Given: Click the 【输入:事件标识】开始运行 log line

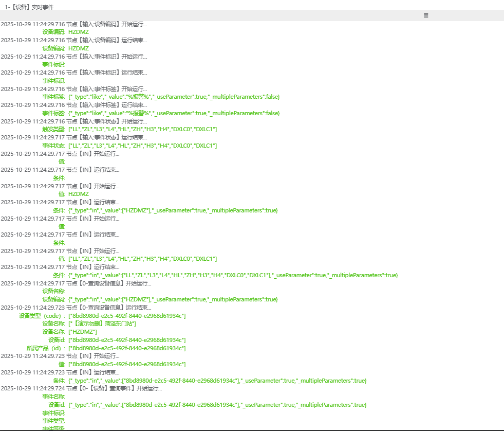Looking at the screenshot, I should (x=74, y=57).
